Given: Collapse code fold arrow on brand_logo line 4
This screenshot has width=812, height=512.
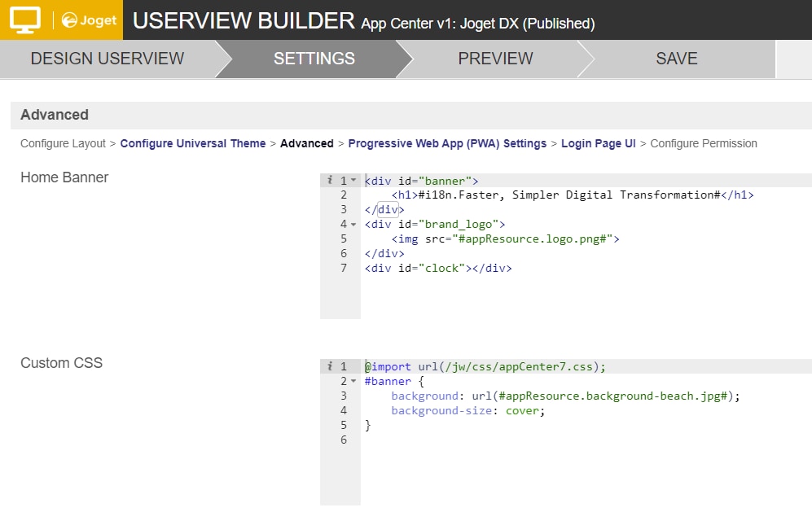Looking at the screenshot, I should pyautogui.click(x=353, y=224).
